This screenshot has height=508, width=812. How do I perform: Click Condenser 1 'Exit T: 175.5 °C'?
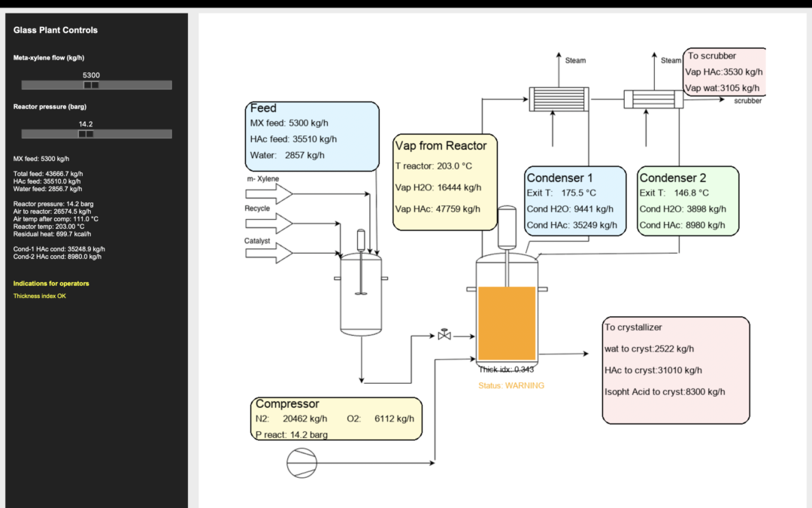point(562,193)
